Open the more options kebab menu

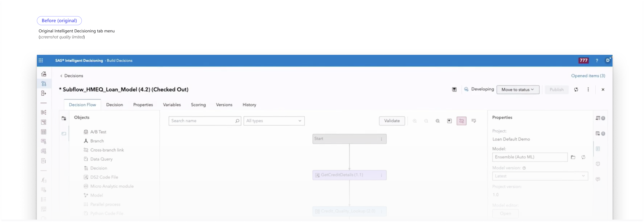tap(588, 89)
